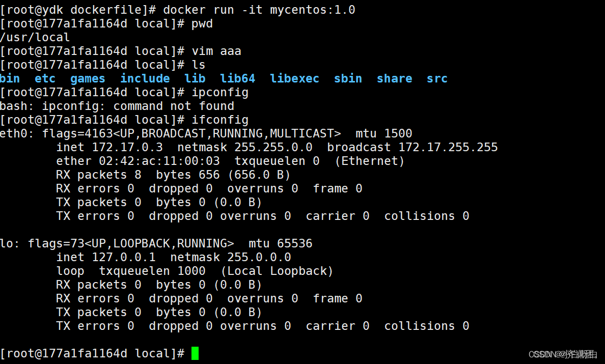Click the MAC address '02:42:ac:11:00:03'
This screenshot has width=605, height=364.
pos(159,161)
